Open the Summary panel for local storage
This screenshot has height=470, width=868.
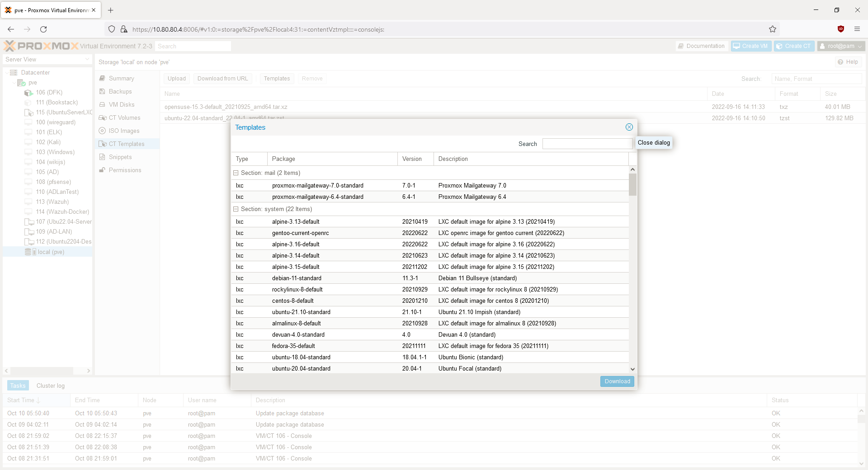click(x=121, y=78)
